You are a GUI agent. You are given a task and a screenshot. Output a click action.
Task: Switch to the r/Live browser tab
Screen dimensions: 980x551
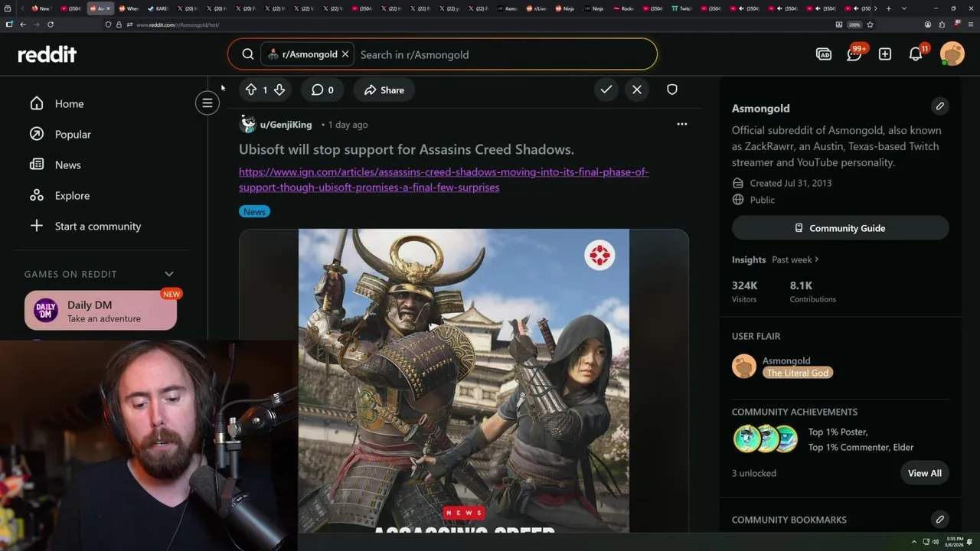[538, 8]
